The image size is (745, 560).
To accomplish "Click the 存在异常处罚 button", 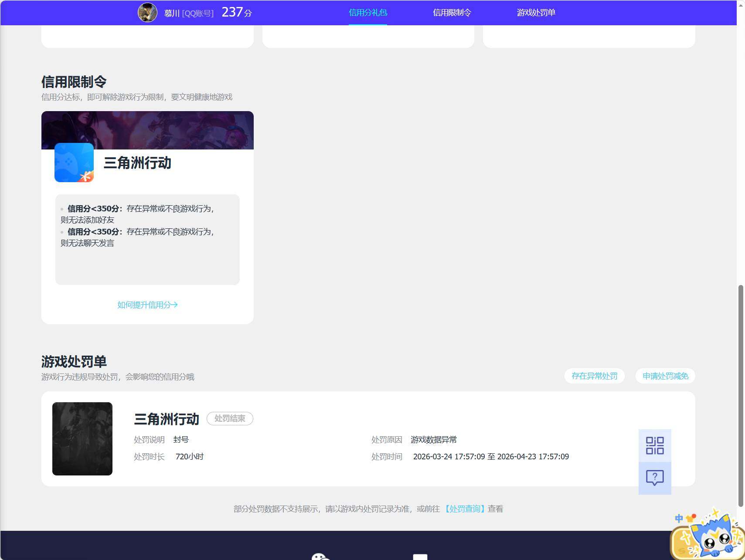I will (x=595, y=376).
